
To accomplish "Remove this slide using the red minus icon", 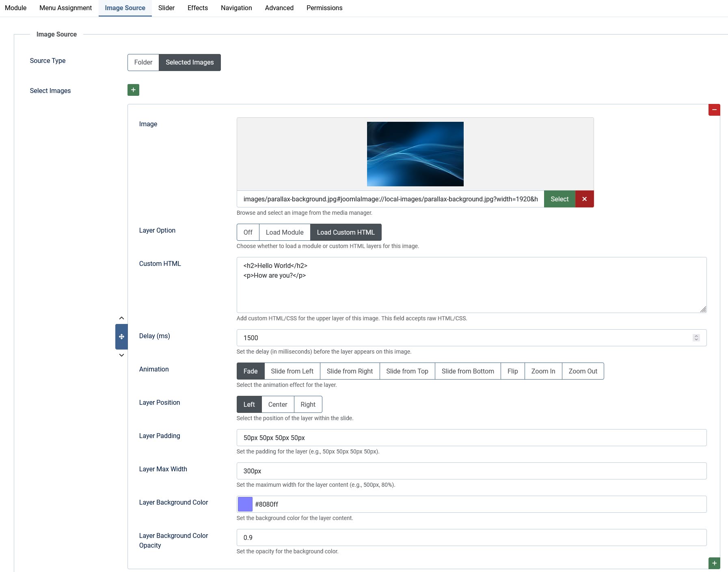I will [715, 110].
